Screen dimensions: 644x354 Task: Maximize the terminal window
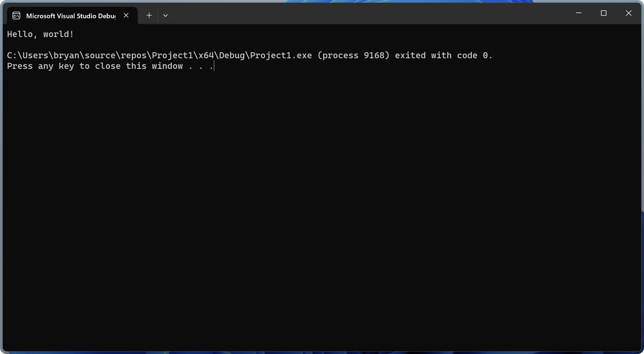point(604,13)
